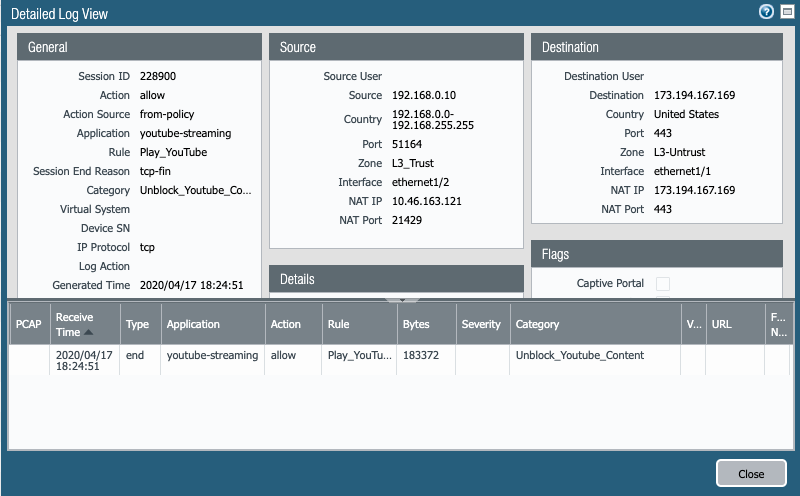
Task: Click the PCAP column header
Action: coord(28,324)
